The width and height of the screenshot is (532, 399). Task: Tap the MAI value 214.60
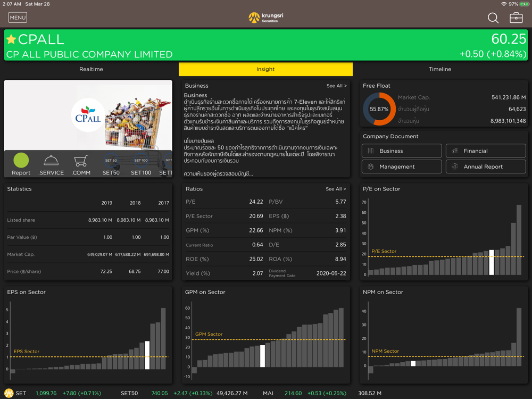click(x=293, y=393)
